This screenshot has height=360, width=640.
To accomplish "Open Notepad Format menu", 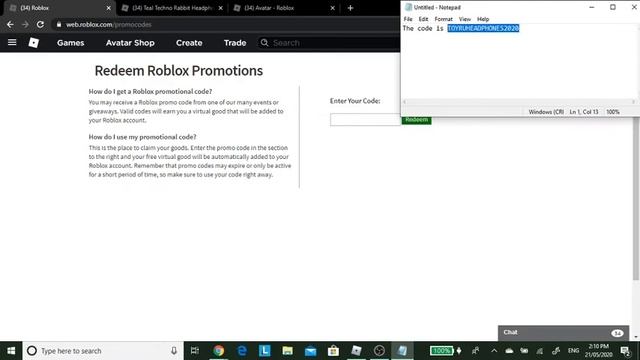I will (x=443, y=19).
